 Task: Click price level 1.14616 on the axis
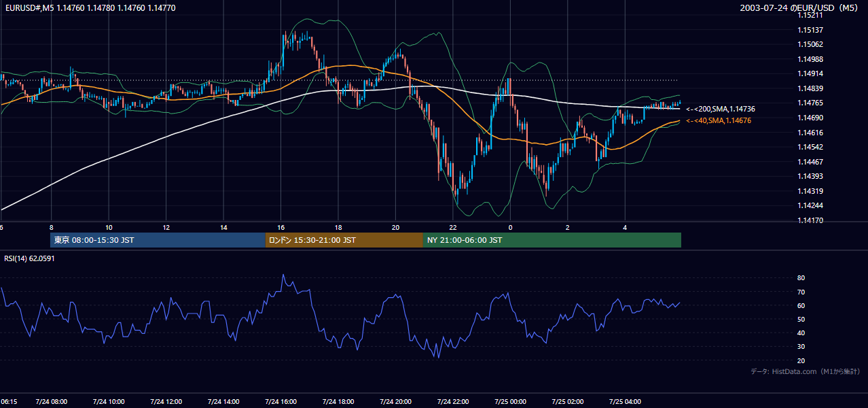click(x=810, y=133)
